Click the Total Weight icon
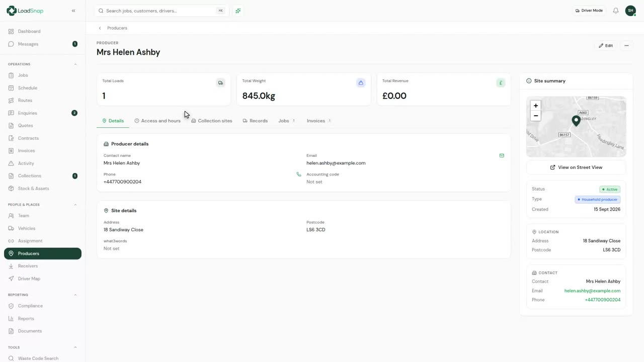644x362 pixels. click(x=361, y=83)
